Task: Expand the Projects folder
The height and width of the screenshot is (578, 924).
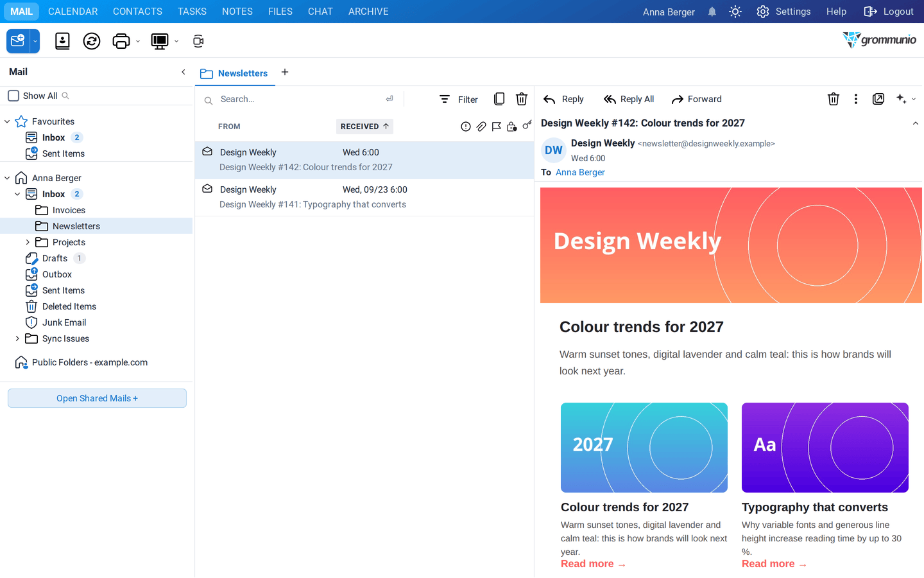Action: tap(28, 242)
